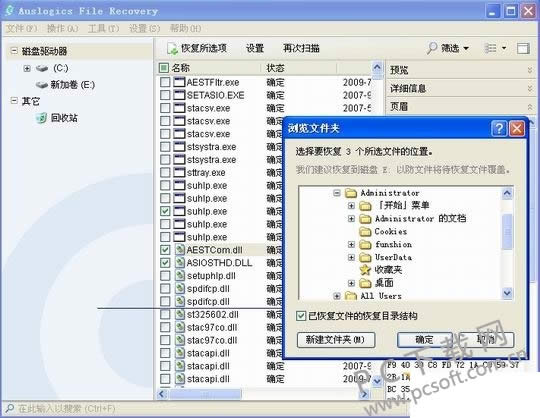Click the 筛选 dropdown arrow

466,49
